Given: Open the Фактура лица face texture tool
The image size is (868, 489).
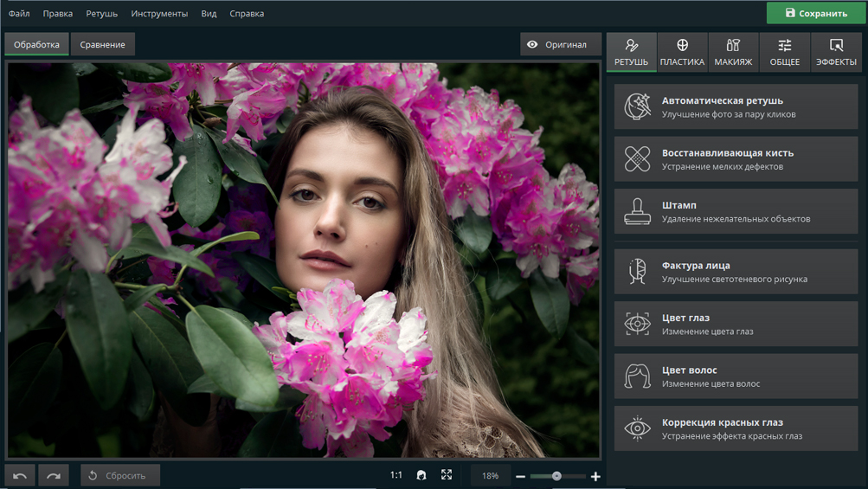Looking at the screenshot, I should tap(736, 272).
